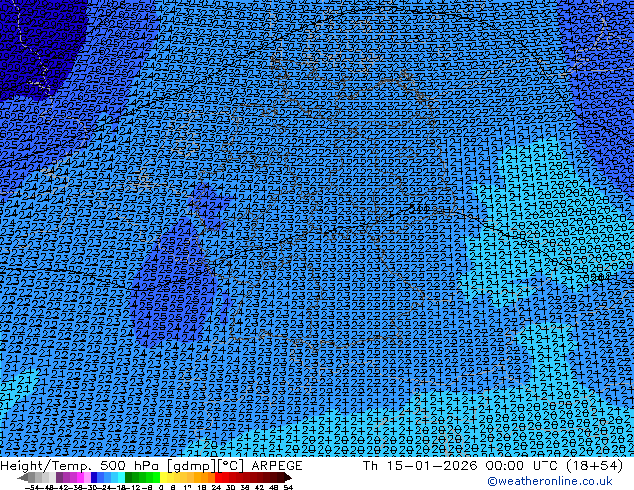Click the (18+54) forecast run label
634x490 pixels.
[594, 466]
